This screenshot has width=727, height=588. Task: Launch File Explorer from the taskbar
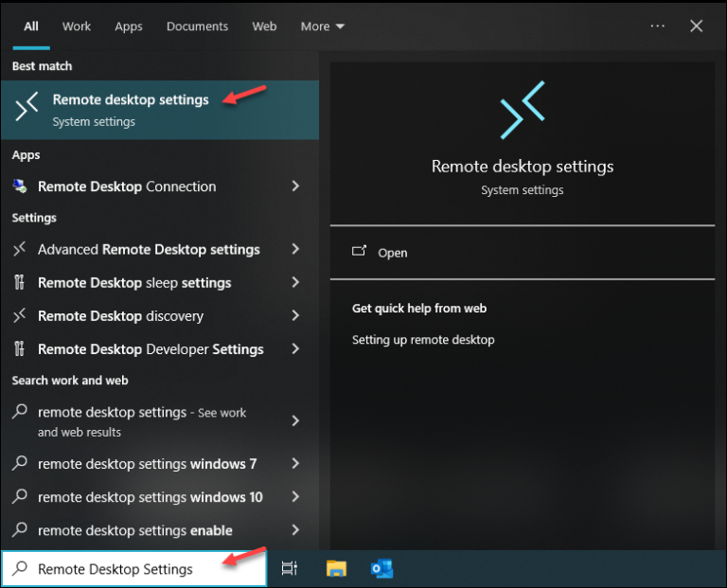(336, 568)
